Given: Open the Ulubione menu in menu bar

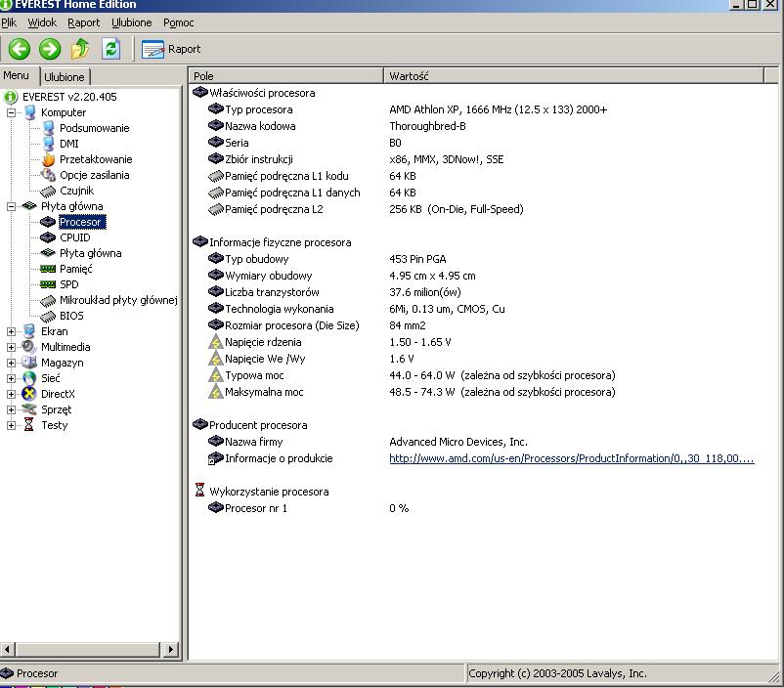Looking at the screenshot, I should (132, 22).
